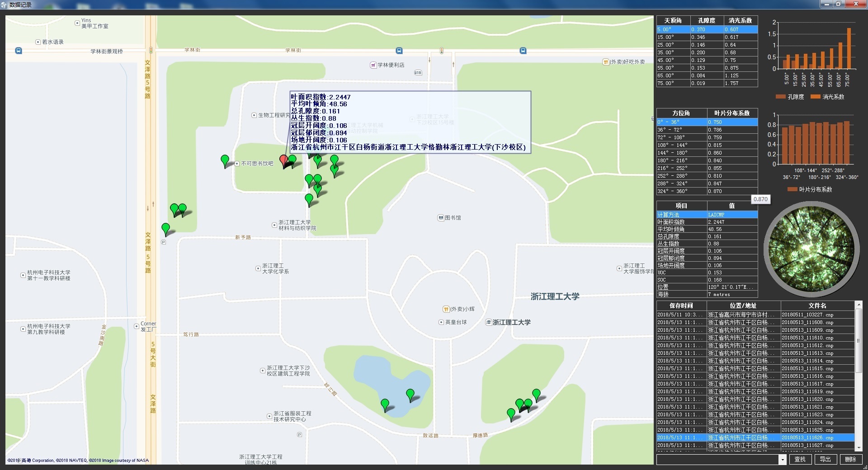
Task: Click the 天顶角 column header
Action: pos(673,20)
